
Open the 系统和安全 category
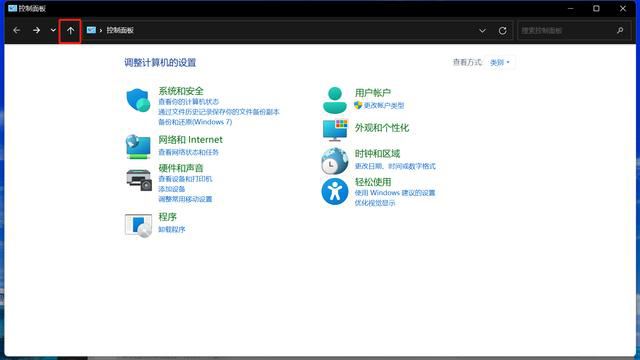tap(181, 91)
